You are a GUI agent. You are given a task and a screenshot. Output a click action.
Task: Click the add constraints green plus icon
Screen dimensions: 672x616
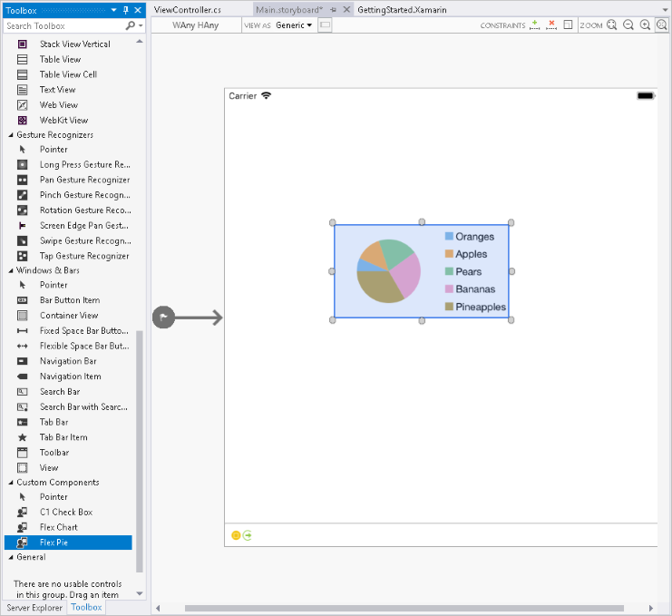pyautogui.click(x=534, y=25)
